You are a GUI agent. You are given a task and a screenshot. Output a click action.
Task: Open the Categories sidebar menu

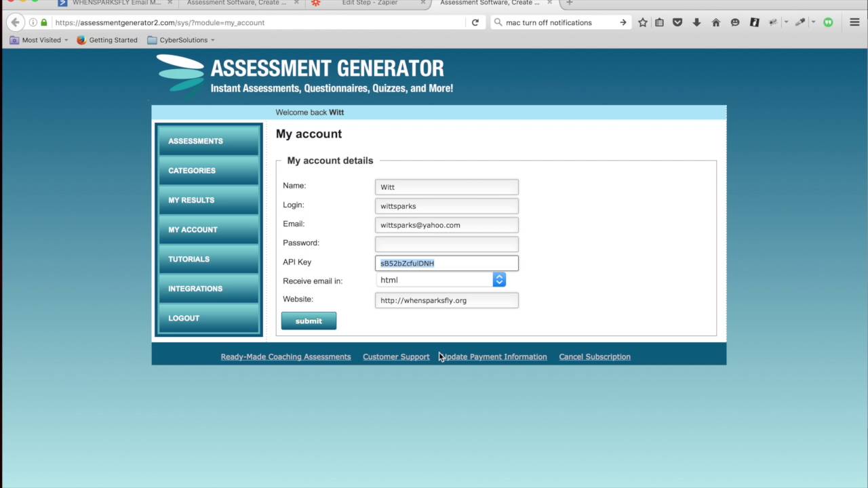tap(209, 171)
